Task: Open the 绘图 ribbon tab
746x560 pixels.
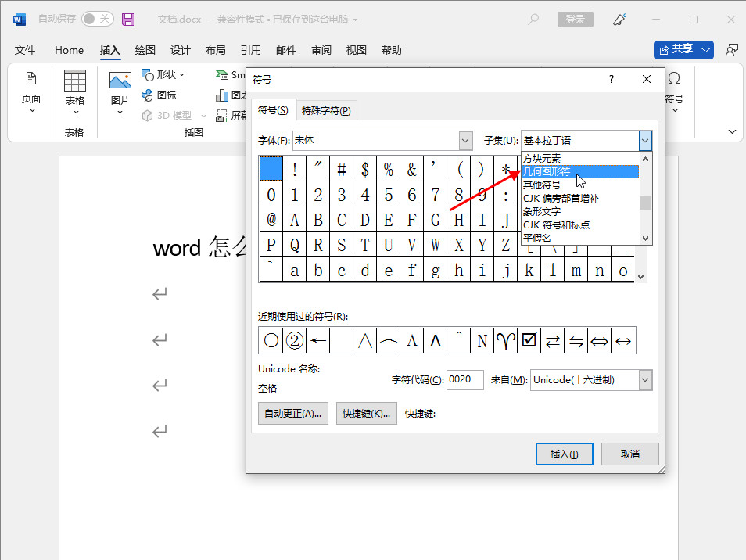Action: point(145,50)
